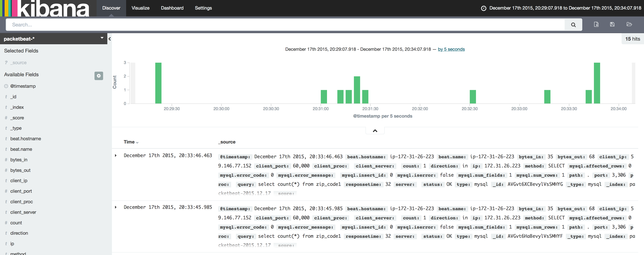The image size is (644, 255).
Task: Open the packetbeat-* index pattern dropdown
Action: click(x=102, y=38)
